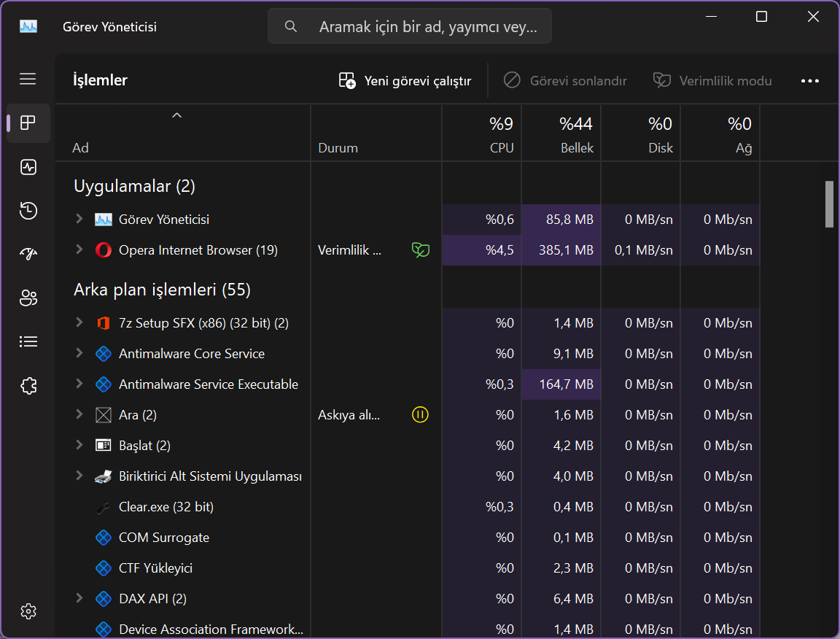Sort by the CPU column header
This screenshot has width=840, height=639.
tap(481, 133)
